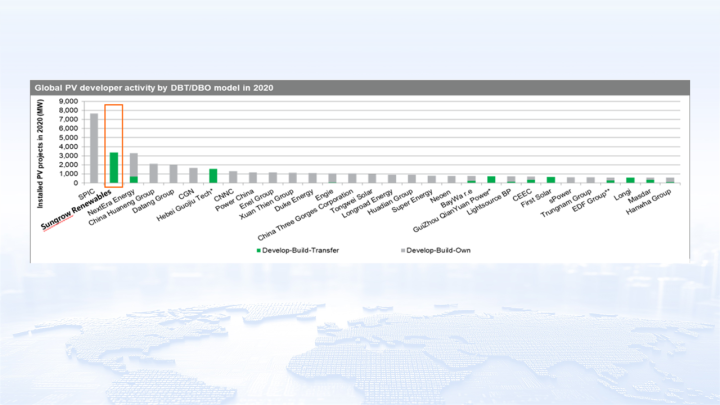The width and height of the screenshot is (720, 405).
Task: Click the "China Huaneng Group" label
Action: 121,207
